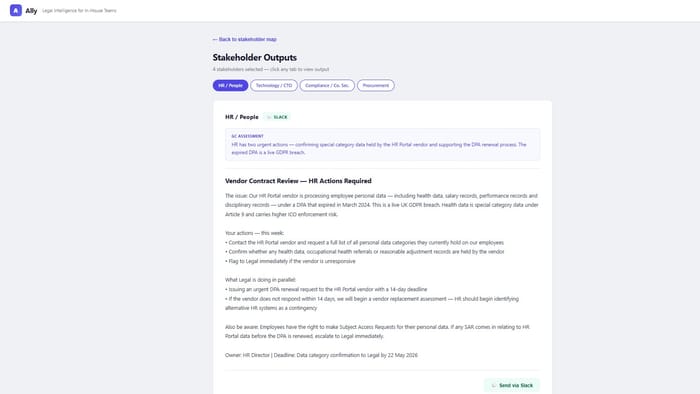Click the Slack icon in Send via Slack
700x394 pixels.
pos(493,386)
